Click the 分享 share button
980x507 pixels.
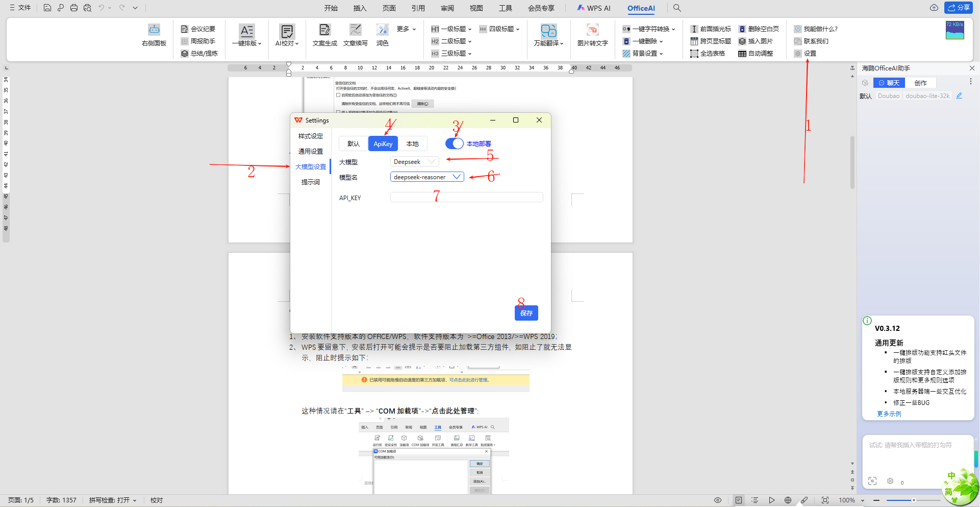click(959, 8)
